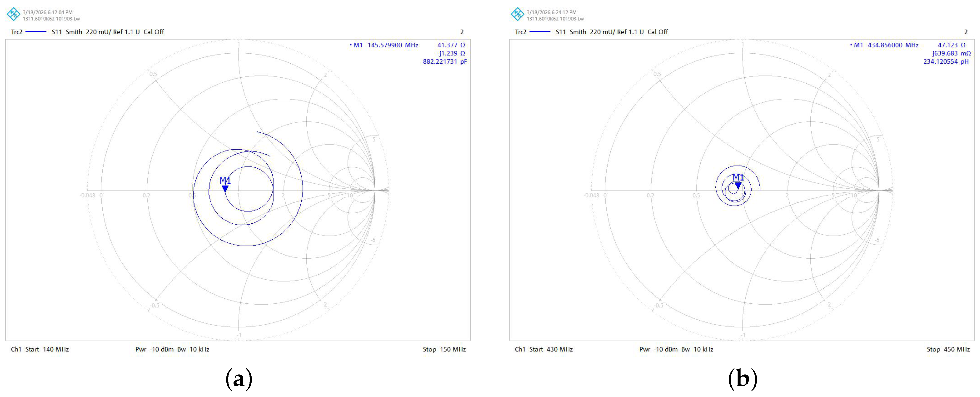
Task: Click blue trace line swatch beside right Trc2
Action: [540, 32]
